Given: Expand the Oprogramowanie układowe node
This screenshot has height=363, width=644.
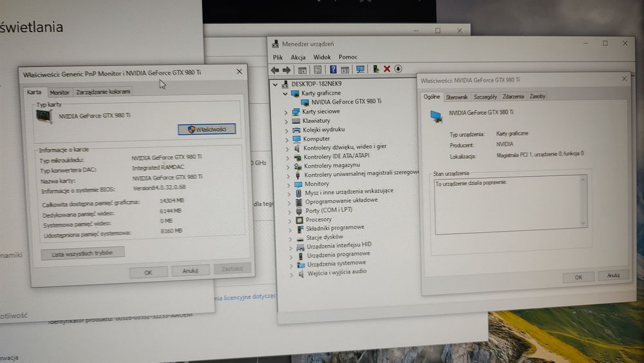Looking at the screenshot, I should pyautogui.click(x=289, y=202).
